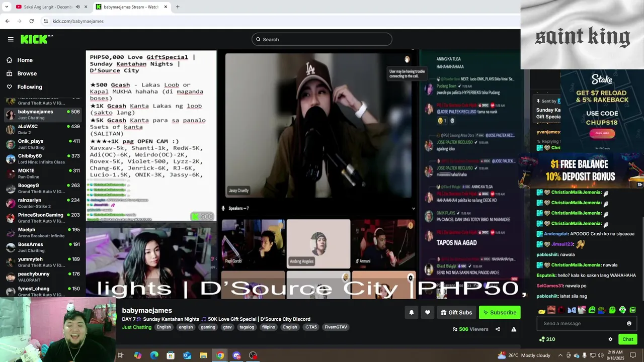Open the Windows notification center icon

(633, 355)
